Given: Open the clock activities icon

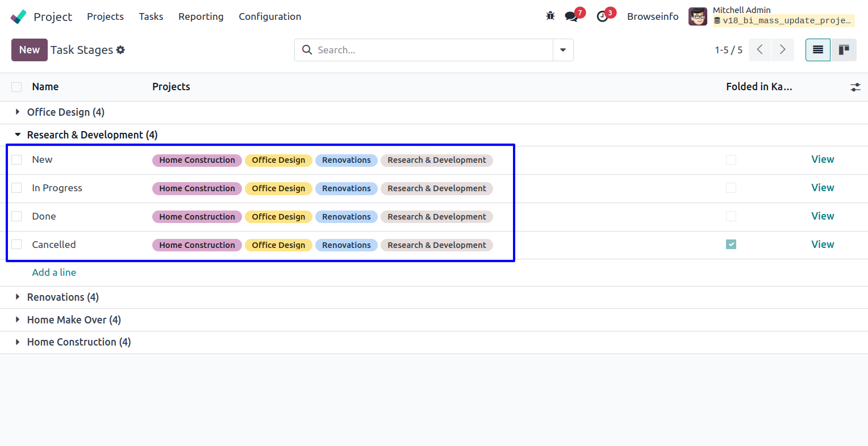Looking at the screenshot, I should (x=602, y=16).
